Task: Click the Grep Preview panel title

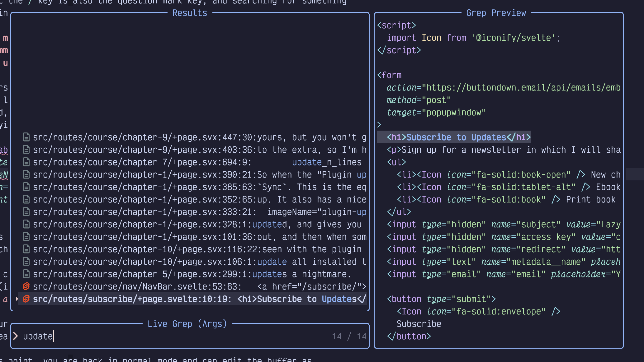Action: coord(496,13)
